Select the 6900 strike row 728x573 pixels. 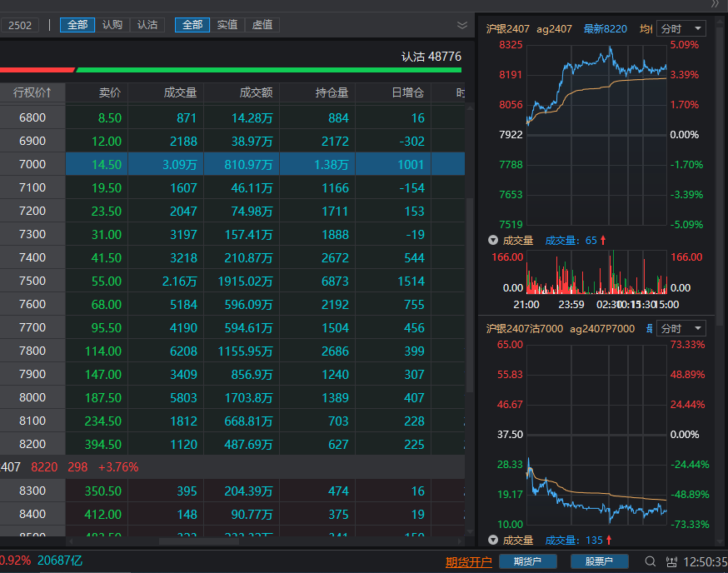coord(232,141)
